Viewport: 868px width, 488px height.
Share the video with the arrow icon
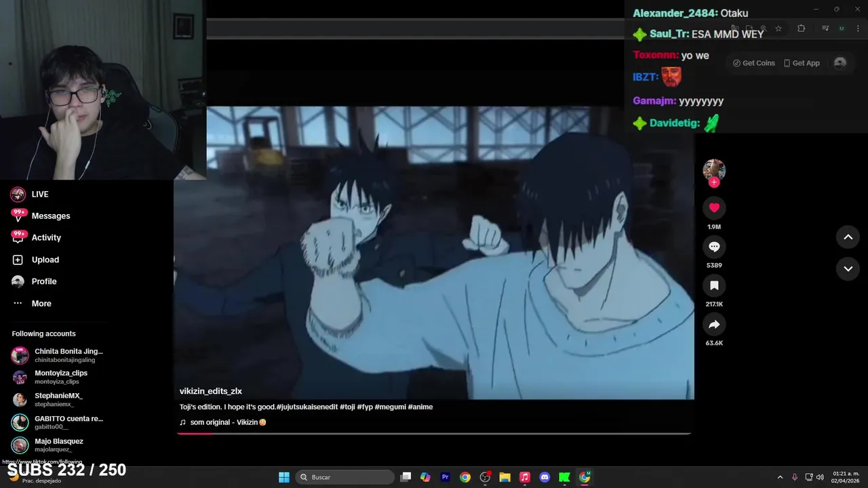tap(714, 325)
